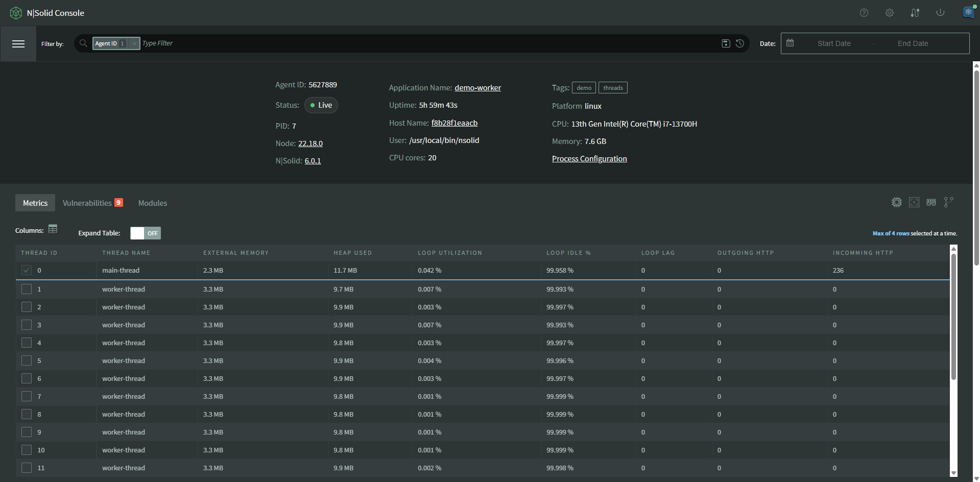This screenshot has height=482, width=980.
Task: Toggle the Expand Table switch to ON
Action: pos(146,233)
